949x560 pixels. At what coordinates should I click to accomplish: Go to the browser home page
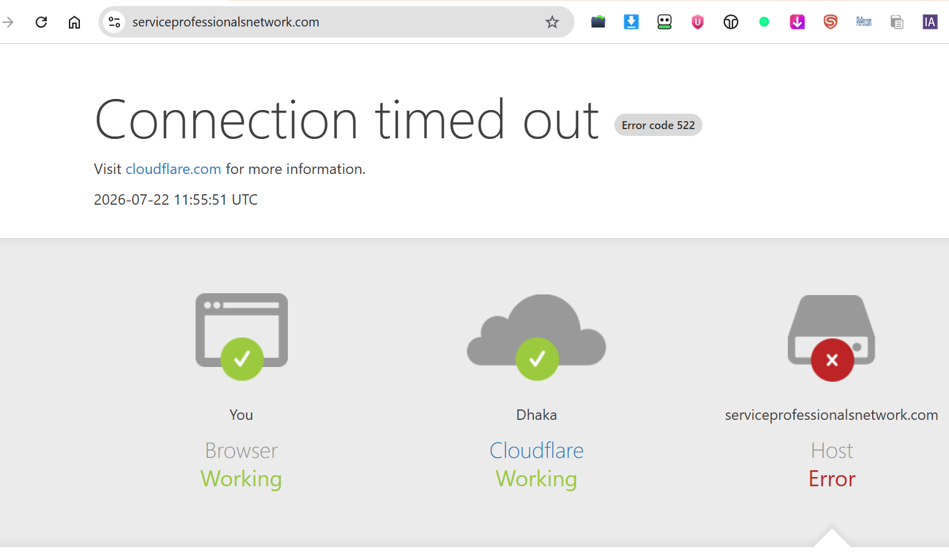pos(74,22)
